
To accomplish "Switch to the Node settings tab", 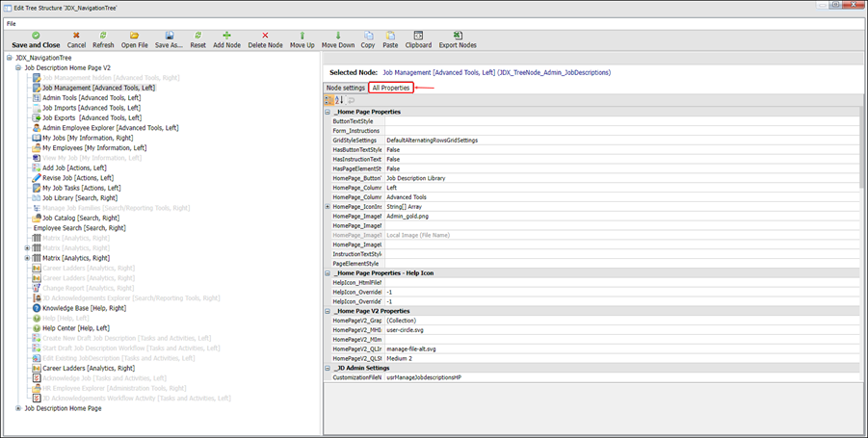I will 345,88.
